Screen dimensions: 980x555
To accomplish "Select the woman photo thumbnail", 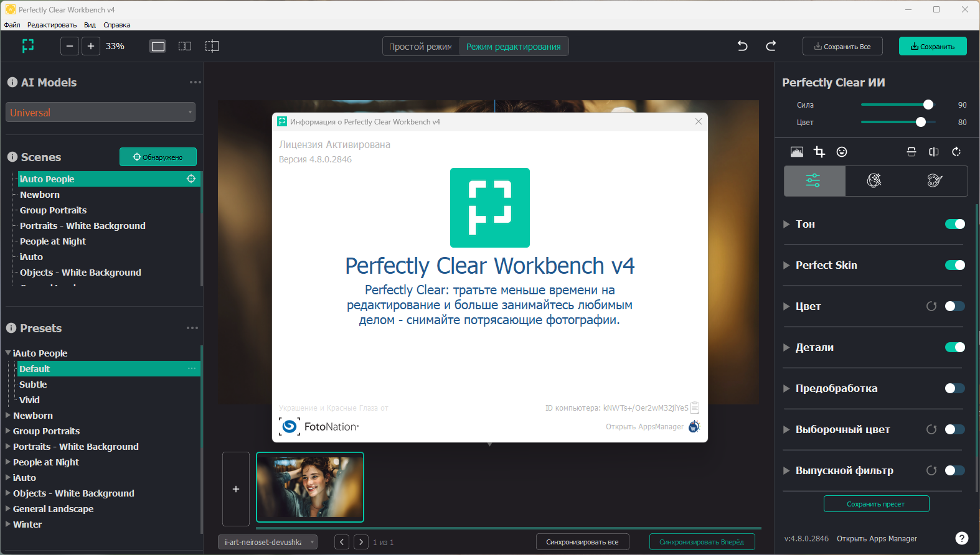I will click(x=310, y=487).
